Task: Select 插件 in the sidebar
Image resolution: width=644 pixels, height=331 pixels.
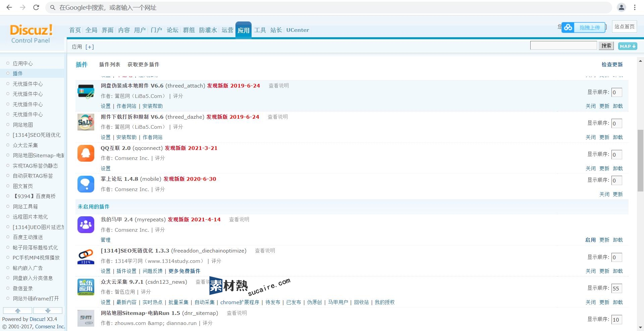Action: pos(18,73)
